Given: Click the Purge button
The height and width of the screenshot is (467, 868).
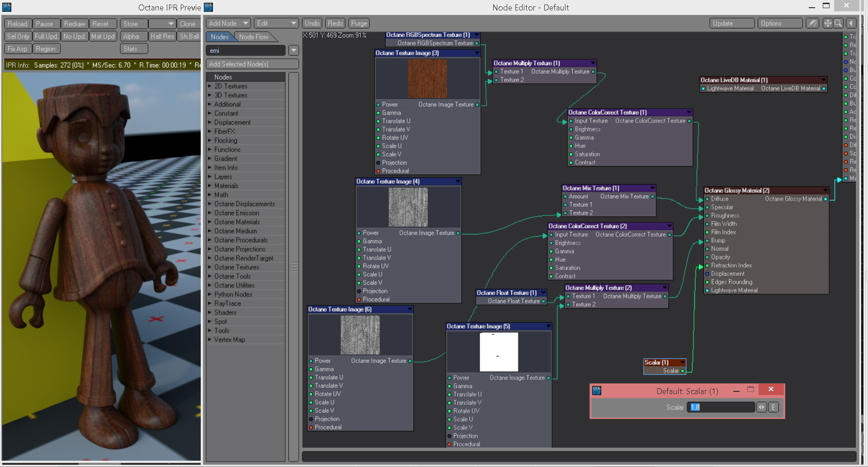Looking at the screenshot, I should coord(359,23).
